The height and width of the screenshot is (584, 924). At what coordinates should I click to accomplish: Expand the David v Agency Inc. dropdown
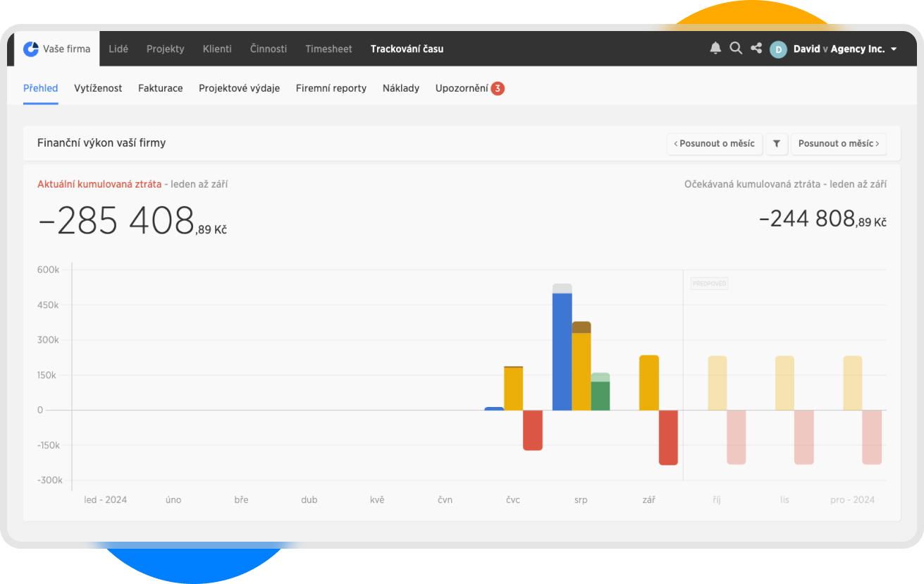point(894,49)
